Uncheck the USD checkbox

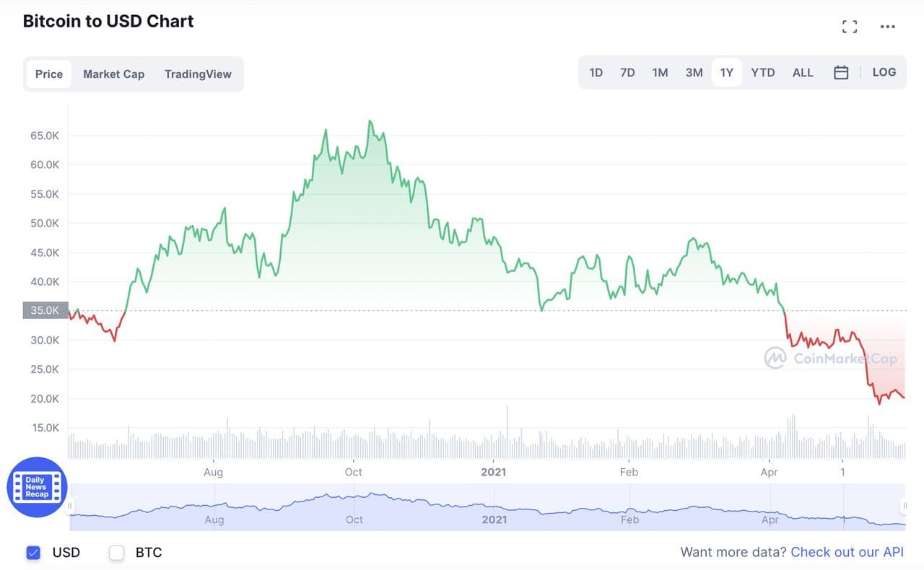point(33,553)
